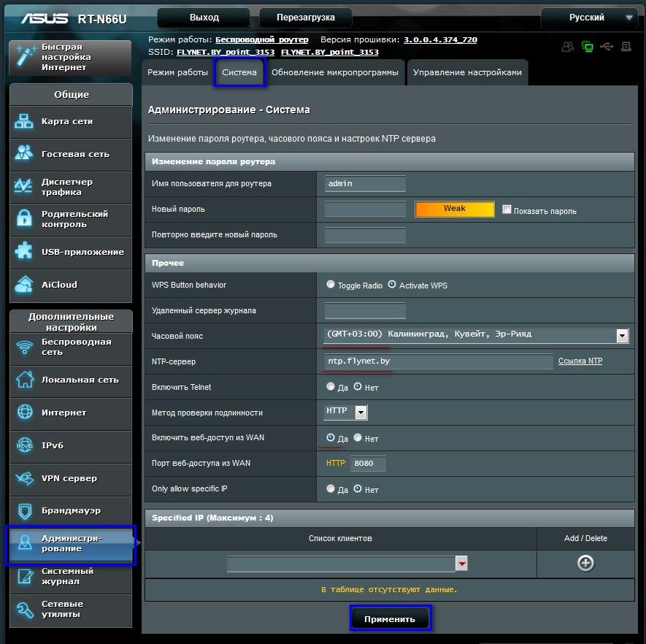Click the NTP-сервер field with ntp.flynet.by
The width and height of the screenshot is (646, 644).
(439, 361)
